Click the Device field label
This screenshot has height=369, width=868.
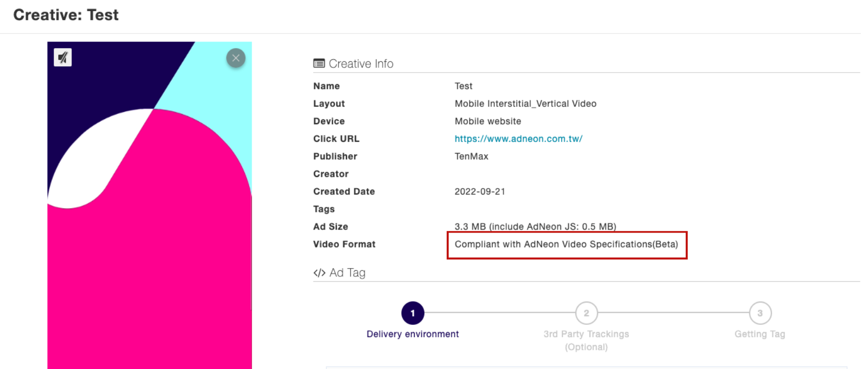click(329, 121)
